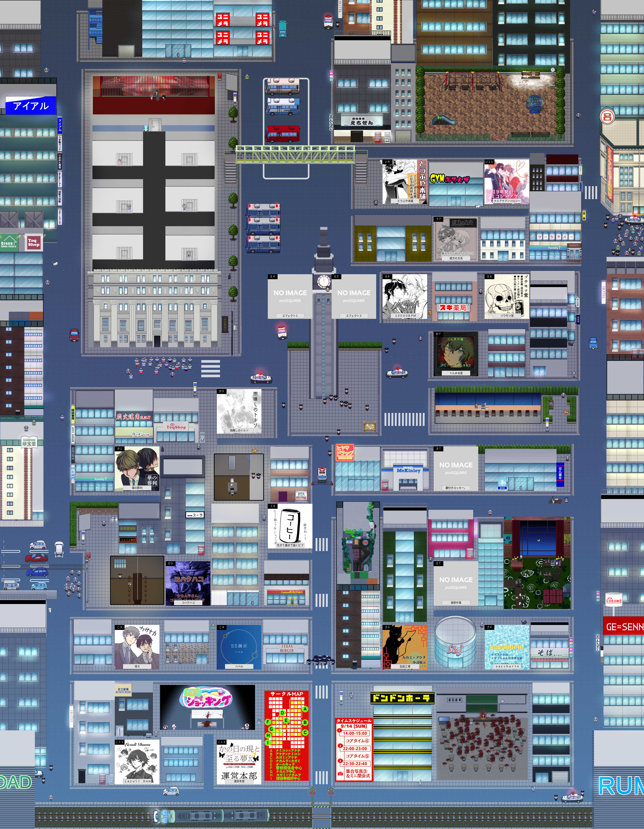Click the globe jungle gym in park
Image resolution: width=644 pixels, height=829 pixels.
point(535,104)
